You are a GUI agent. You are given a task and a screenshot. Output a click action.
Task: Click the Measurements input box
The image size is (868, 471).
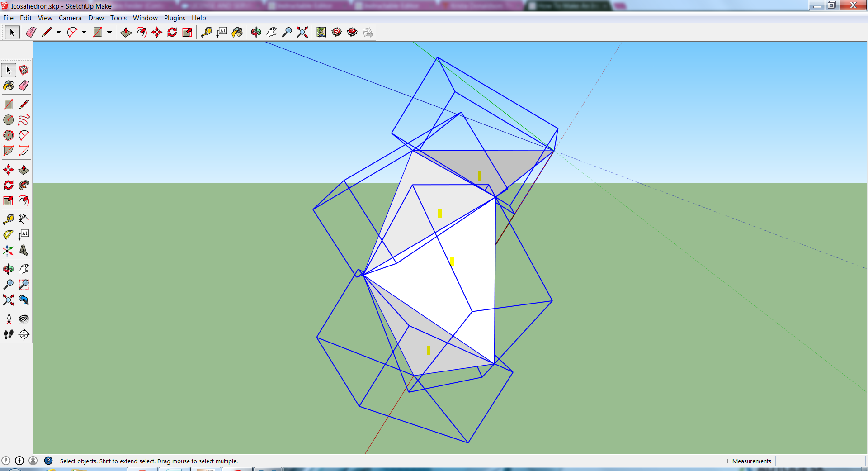click(x=820, y=461)
